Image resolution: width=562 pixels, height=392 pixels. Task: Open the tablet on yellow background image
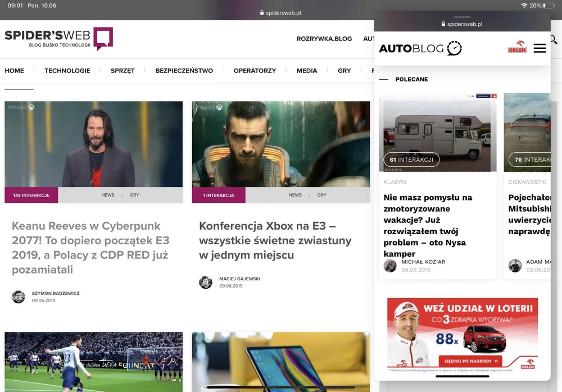click(281, 362)
